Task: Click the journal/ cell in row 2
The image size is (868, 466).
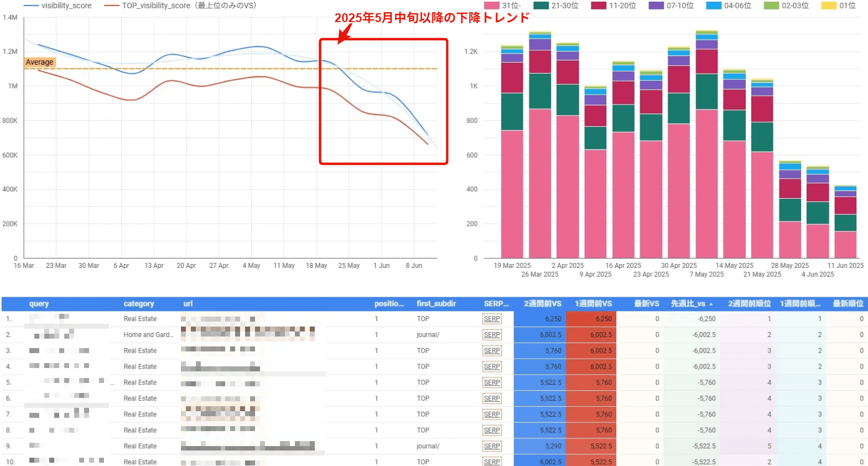Action: 428,335
